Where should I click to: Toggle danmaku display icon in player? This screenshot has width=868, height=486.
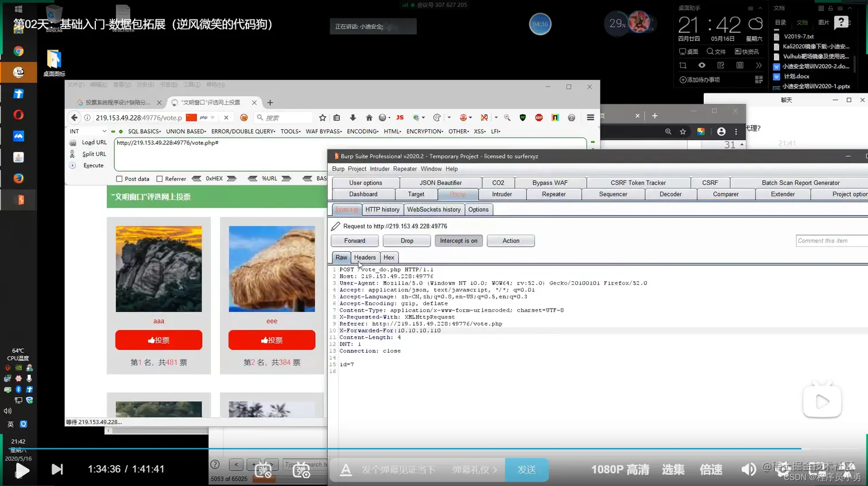point(263,471)
